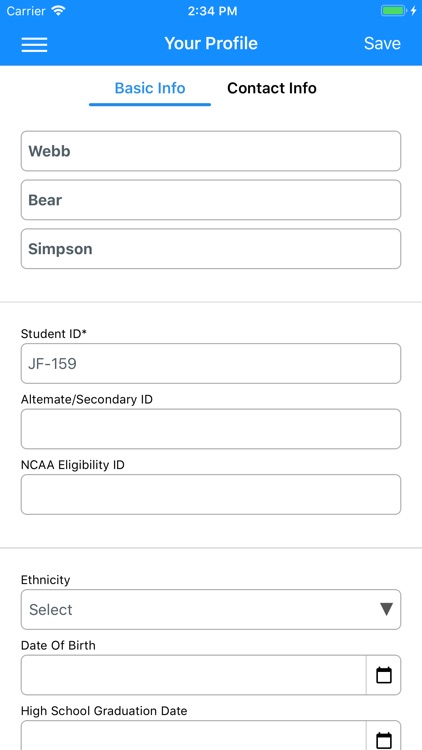Viewport: 422px width, 750px height.
Task: Expand the Ethnicity Select dropdown
Action: click(211, 609)
